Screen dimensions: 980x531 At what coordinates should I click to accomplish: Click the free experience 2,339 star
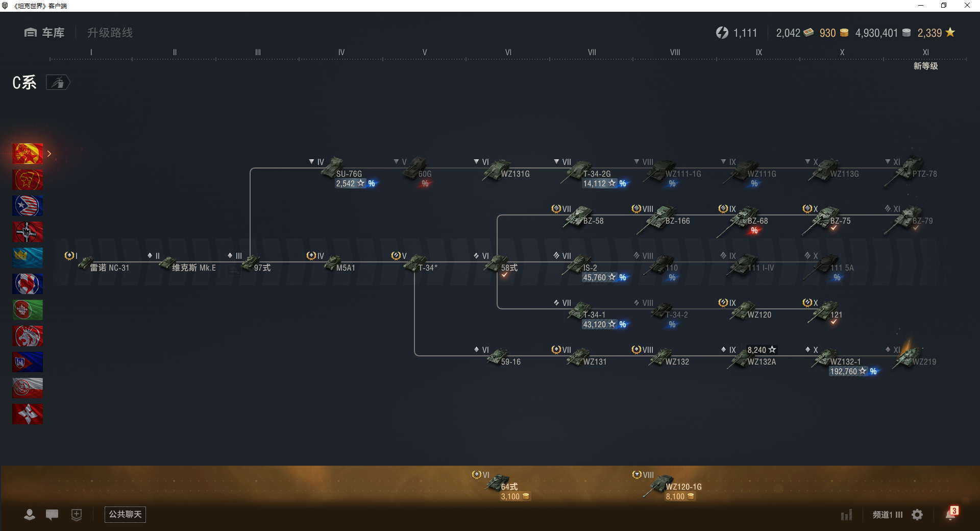pos(936,33)
